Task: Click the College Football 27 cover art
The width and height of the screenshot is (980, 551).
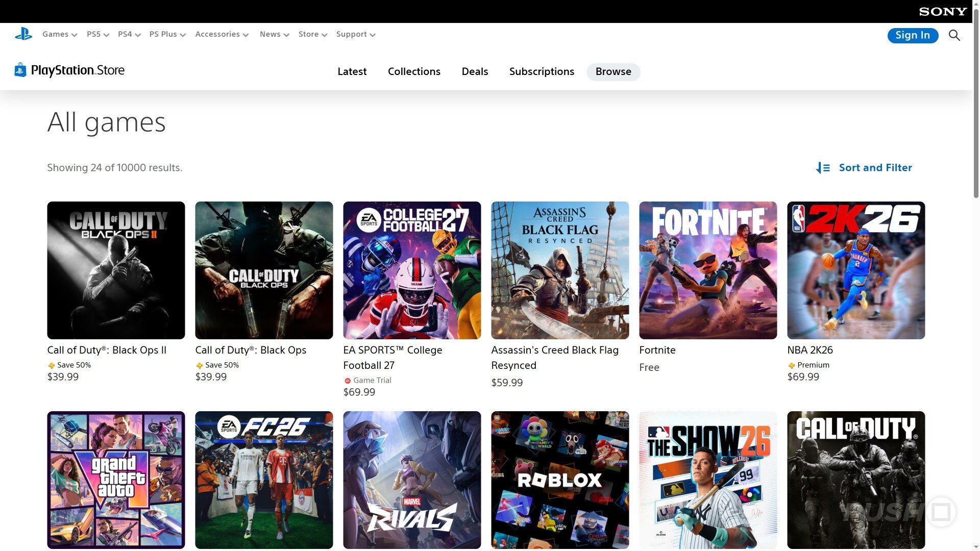Action: point(412,270)
